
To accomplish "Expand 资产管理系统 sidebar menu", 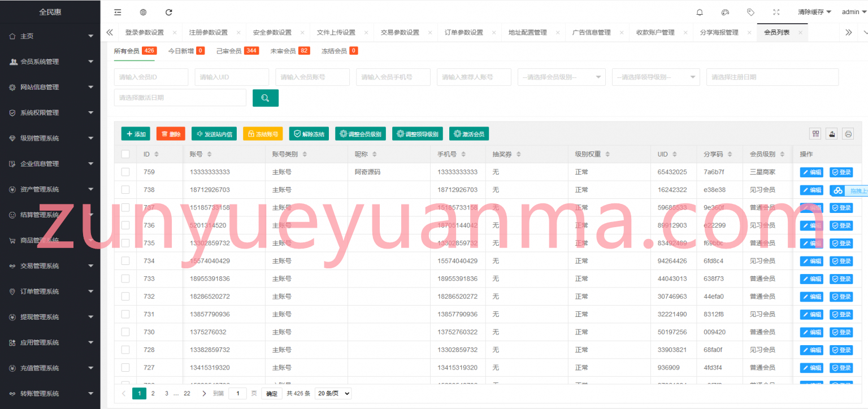I will click(50, 189).
